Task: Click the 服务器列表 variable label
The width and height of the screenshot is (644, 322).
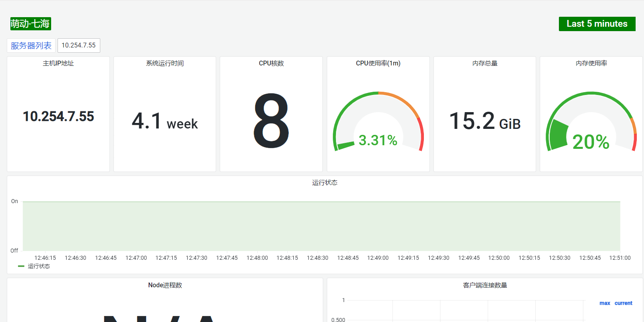Action: pos(31,45)
